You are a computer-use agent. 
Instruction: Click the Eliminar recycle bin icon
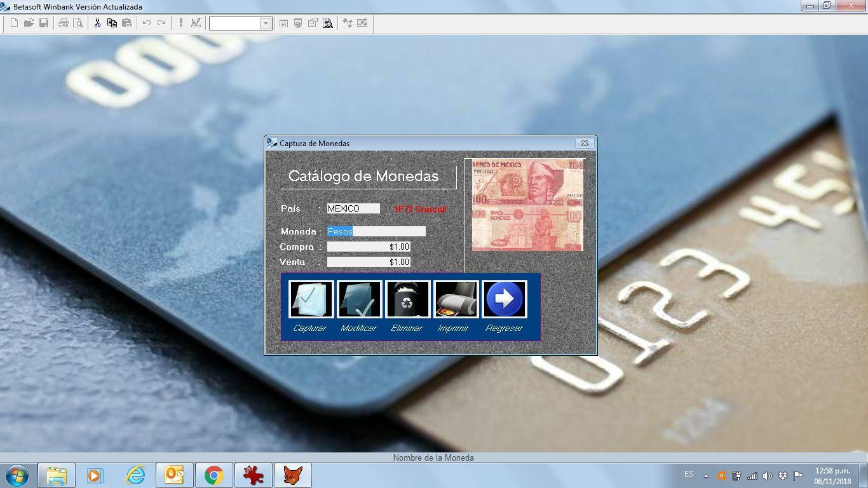(408, 299)
